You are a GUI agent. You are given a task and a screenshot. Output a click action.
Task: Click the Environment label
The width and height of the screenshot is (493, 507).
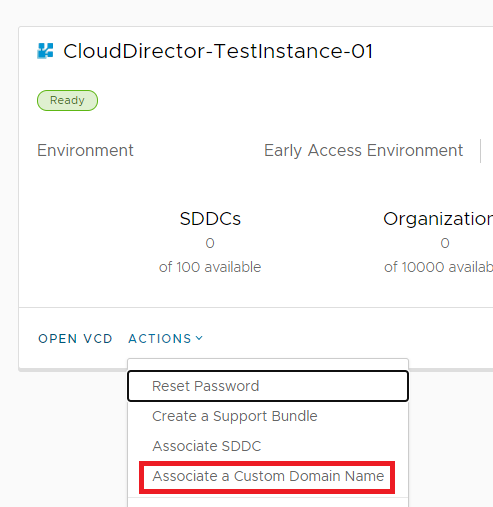coord(85,150)
